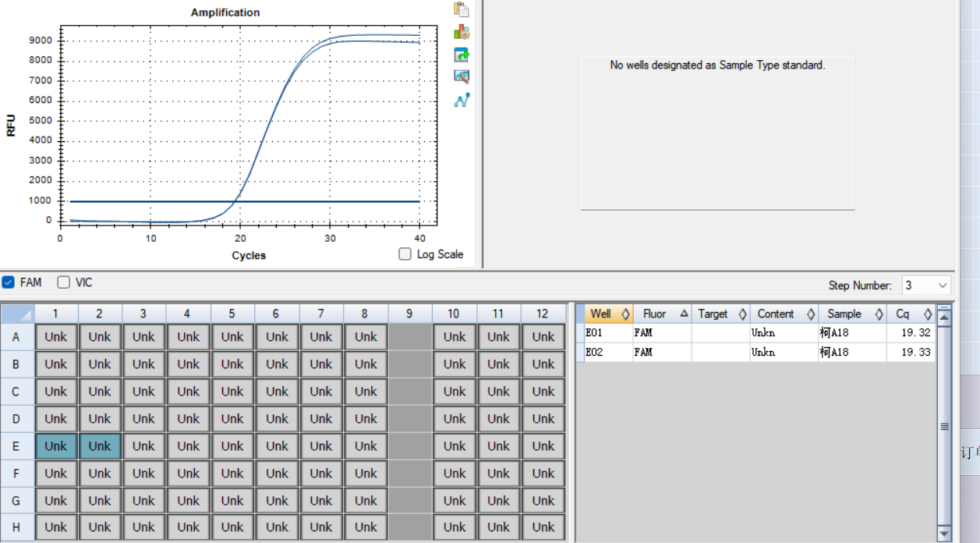Screen dimensions: 980x543
Task: Click the Cq value 19.33
Action: [x=915, y=353]
